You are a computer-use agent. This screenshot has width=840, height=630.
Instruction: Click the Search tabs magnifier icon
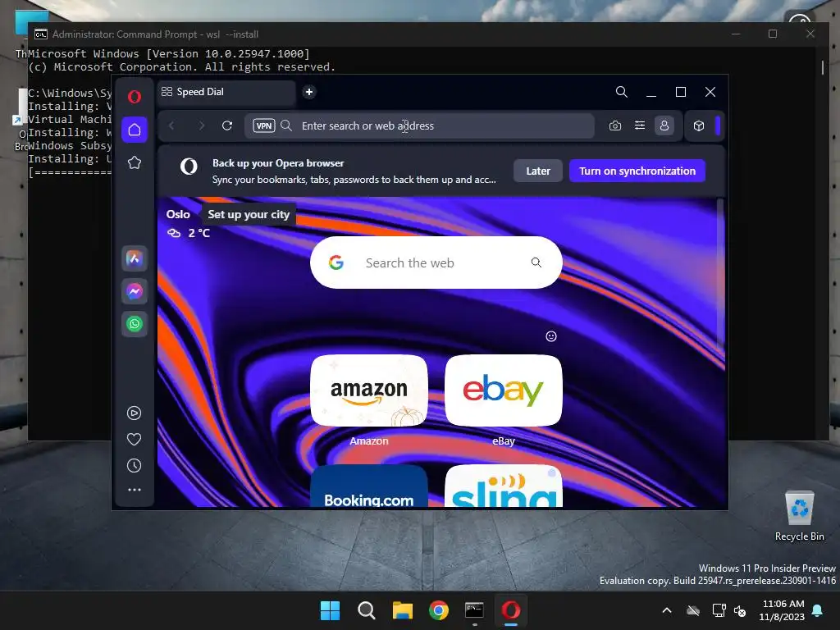tap(622, 92)
